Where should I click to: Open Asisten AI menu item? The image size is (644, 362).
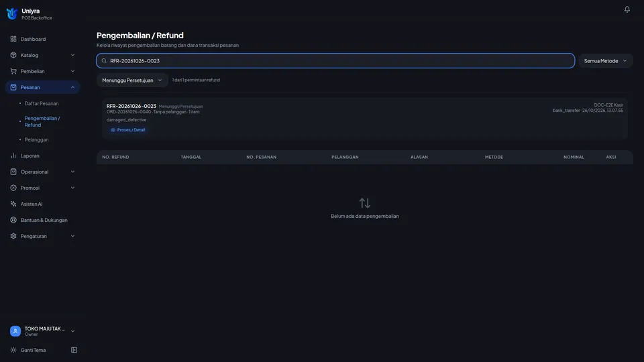pos(43,204)
